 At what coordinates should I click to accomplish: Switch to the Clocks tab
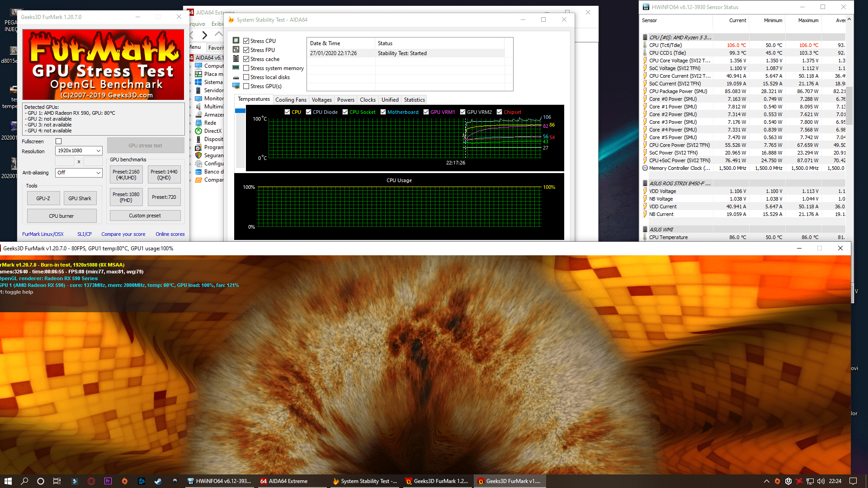coord(368,100)
